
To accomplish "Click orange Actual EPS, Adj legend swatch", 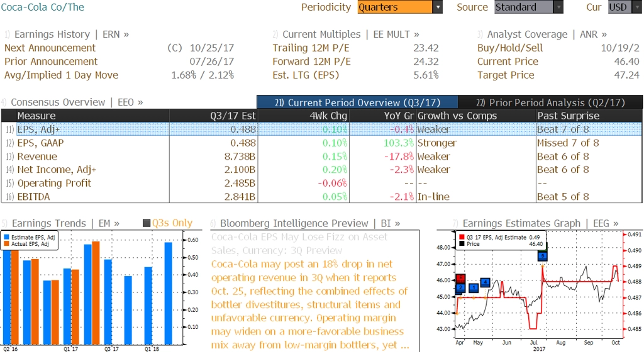I will click(x=6, y=244).
